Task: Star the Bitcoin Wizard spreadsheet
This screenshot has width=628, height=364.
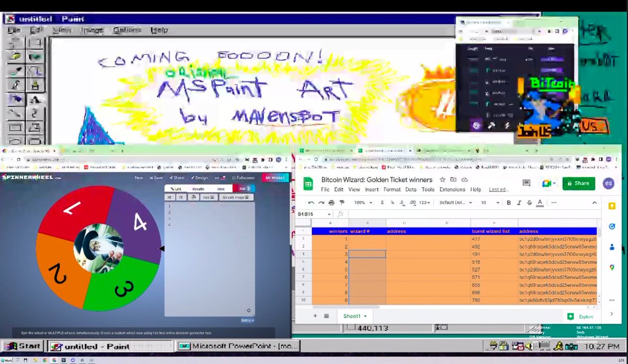Action: [x=443, y=179]
